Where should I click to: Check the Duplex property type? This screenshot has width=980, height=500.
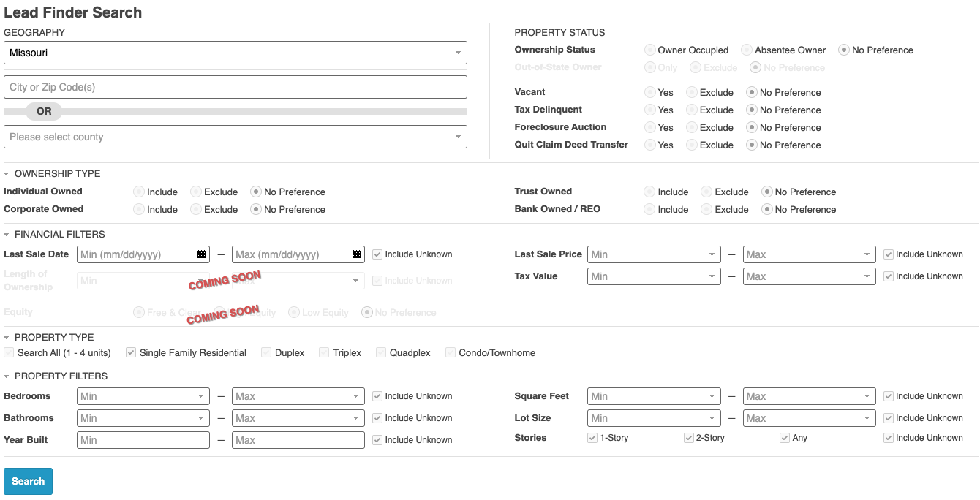tap(266, 352)
